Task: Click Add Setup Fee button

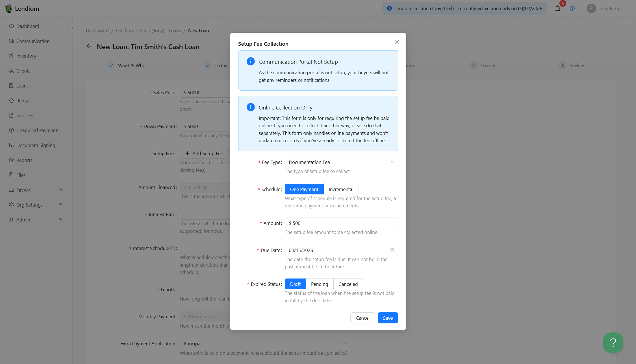Action: click(204, 153)
